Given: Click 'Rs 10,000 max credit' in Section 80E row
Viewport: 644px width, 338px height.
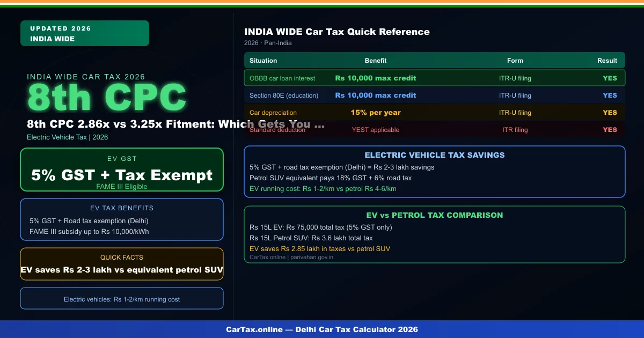Looking at the screenshot, I should (376, 95).
